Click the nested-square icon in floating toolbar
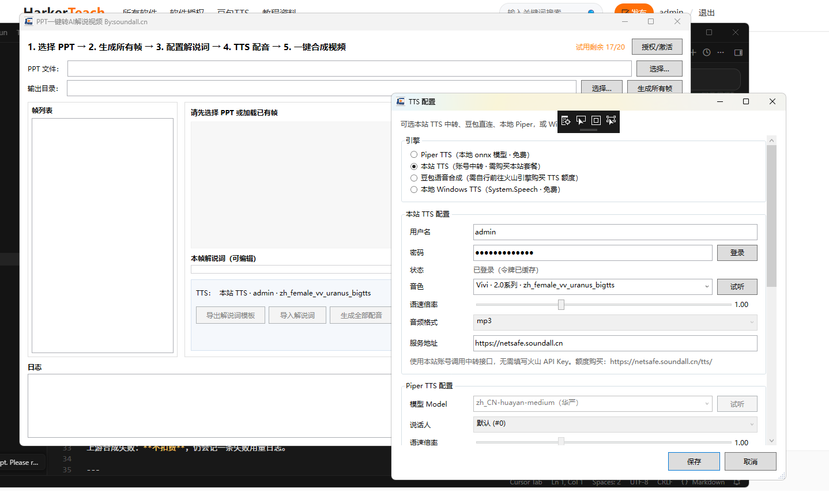The height and width of the screenshot is (504, 829). [596, 120]
